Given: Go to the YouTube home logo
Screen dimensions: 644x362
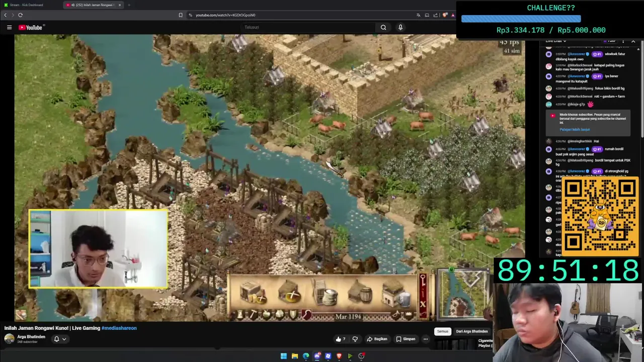Looking at the screenshot, I should click(31, 27).
